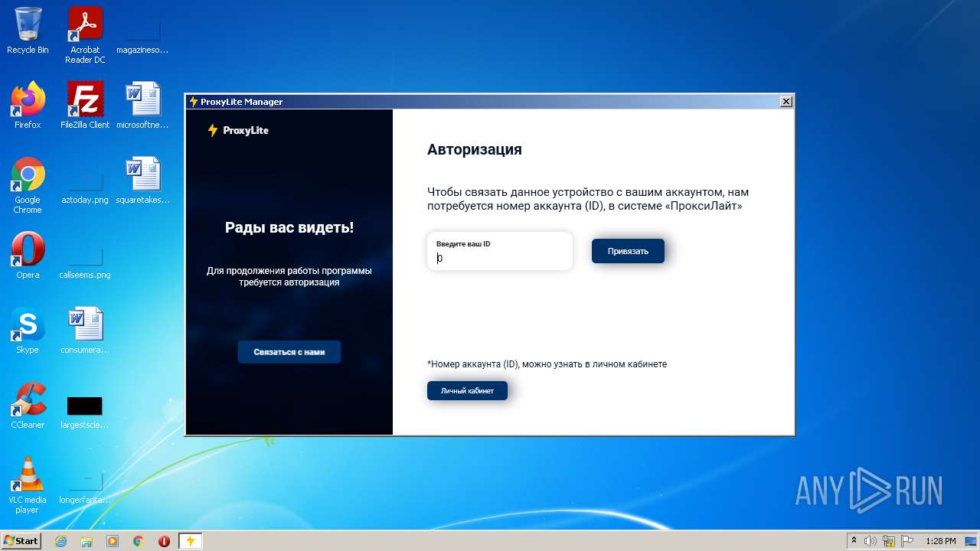Image resolution: width=980 pixels, height=551 pixels.
Task: Select the Google Chrome desktop shortcut
Action: point(28,186)
